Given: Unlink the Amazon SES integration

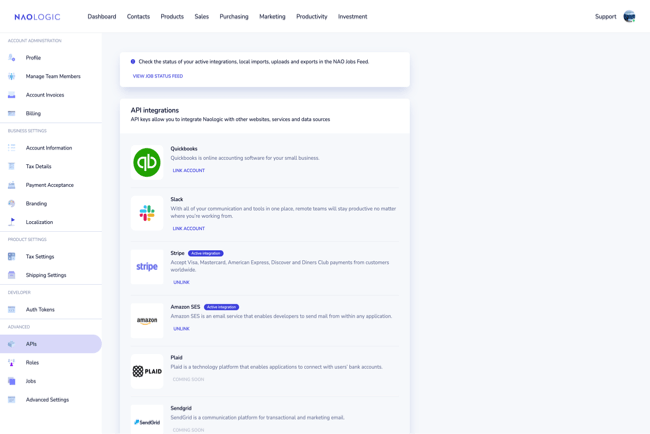Looking at the screenshot, I should (181, 329).
